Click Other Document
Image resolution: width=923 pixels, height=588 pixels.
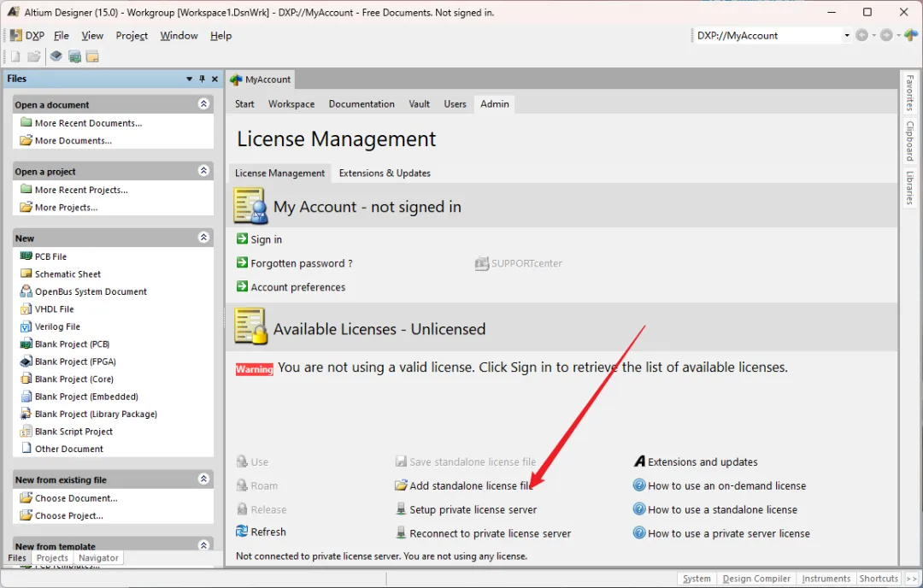click(x=69, y=449)
